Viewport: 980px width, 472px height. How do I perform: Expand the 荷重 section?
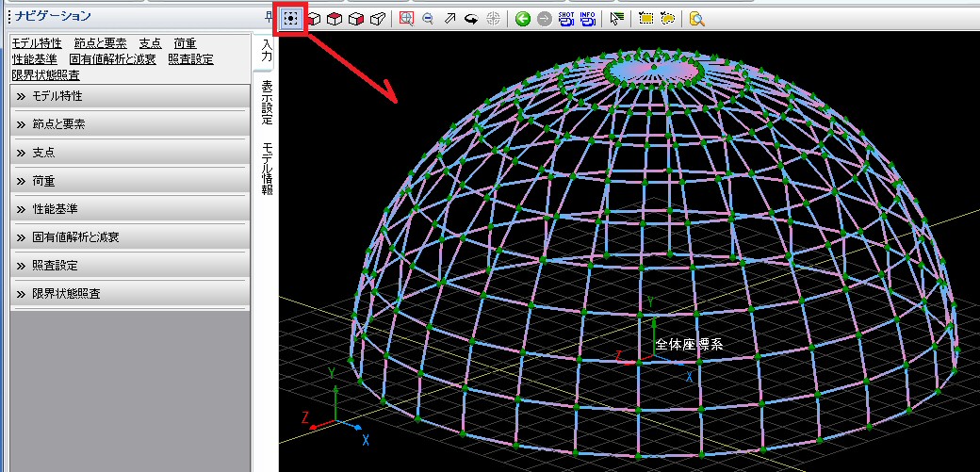(130, 181)
